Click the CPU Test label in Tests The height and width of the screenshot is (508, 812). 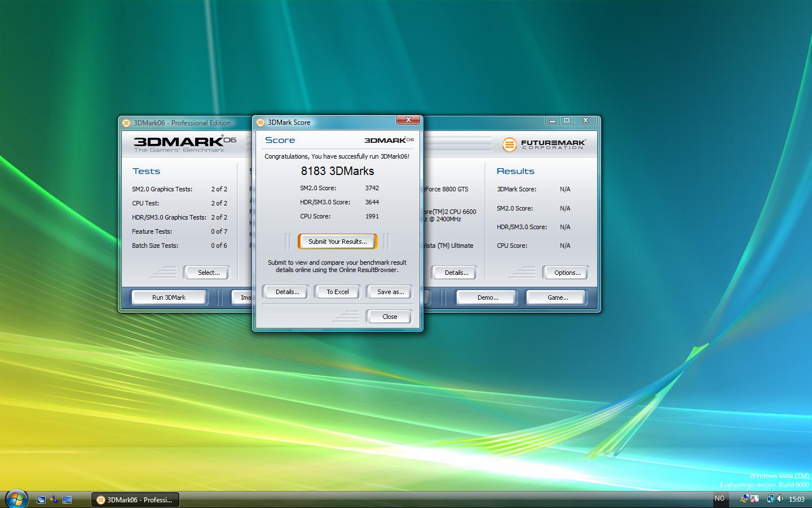point(145,203)
